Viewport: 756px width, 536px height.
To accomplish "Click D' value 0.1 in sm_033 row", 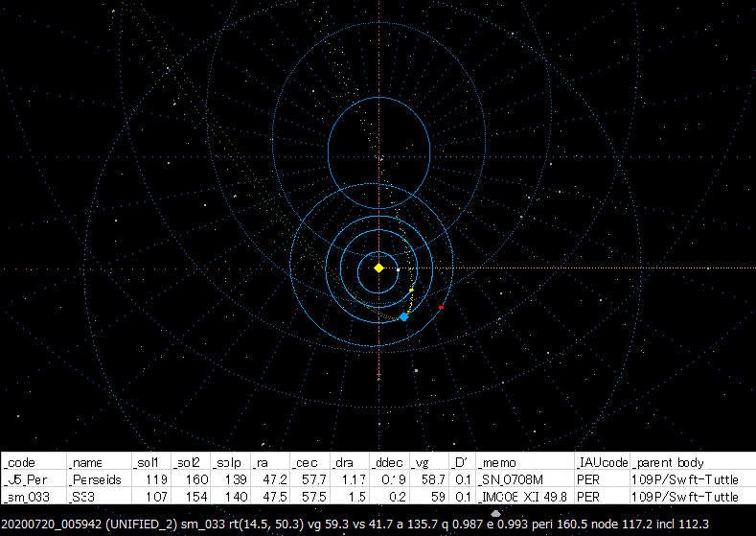I will coord(463,497).
